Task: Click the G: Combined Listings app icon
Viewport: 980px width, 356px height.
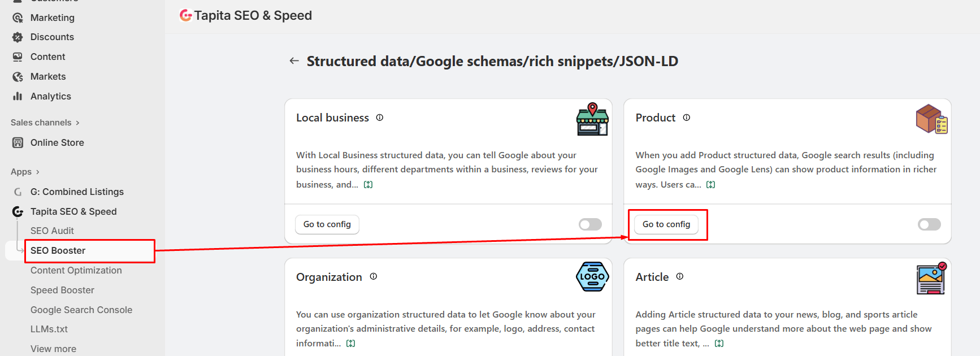Action: click(x=18, y=192)
